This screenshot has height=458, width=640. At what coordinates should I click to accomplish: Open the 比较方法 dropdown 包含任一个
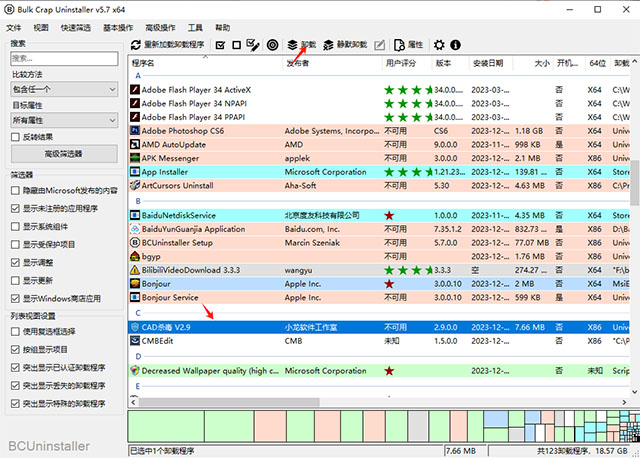pyautogui.click(x=63, y=89)
